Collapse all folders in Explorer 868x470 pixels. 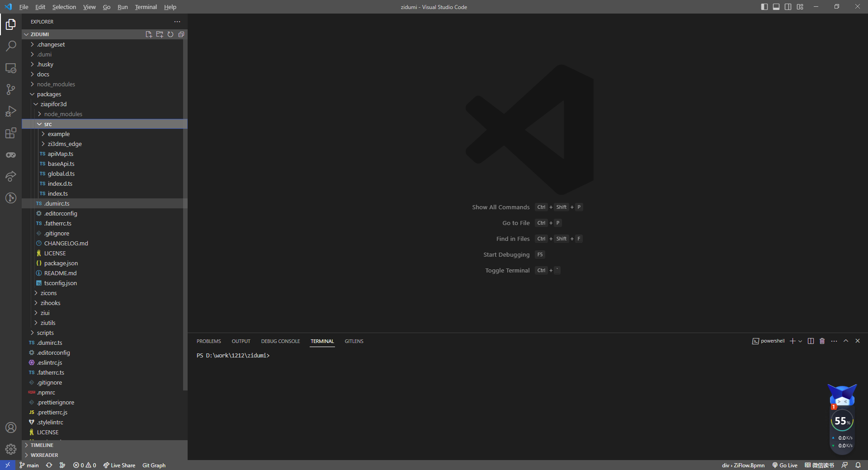[x=181, y=34]
